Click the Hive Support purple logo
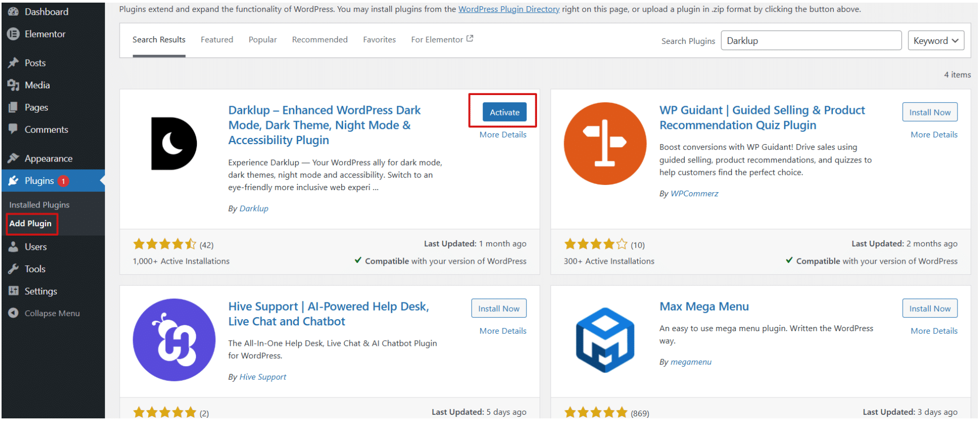Image resolution: width=980 pixels, height=421 pixels. (174, 340)
